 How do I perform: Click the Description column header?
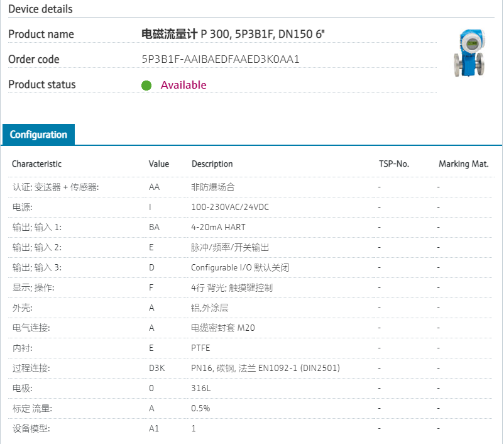pos(212,164)
